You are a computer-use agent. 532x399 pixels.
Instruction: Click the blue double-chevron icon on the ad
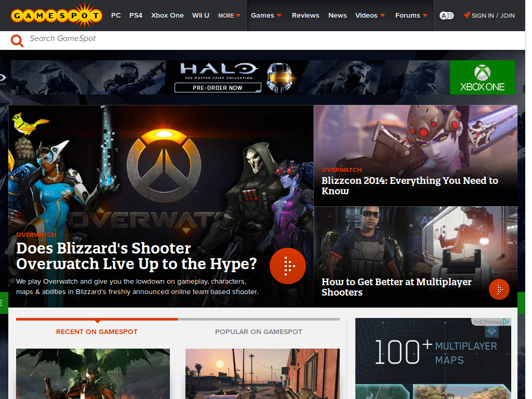(x=490, y=331)
